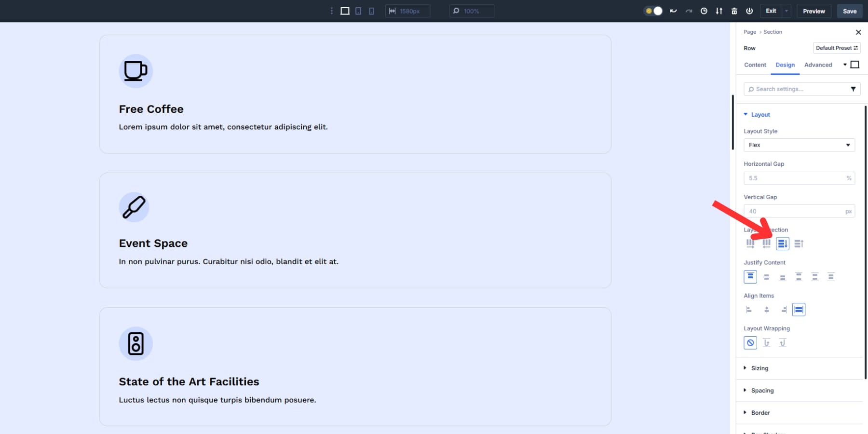Switch to tablet view icon

pos(358,11)
